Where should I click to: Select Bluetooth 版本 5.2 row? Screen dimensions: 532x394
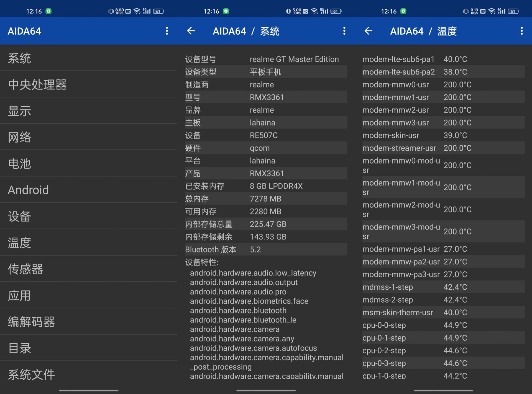point(266,249)
